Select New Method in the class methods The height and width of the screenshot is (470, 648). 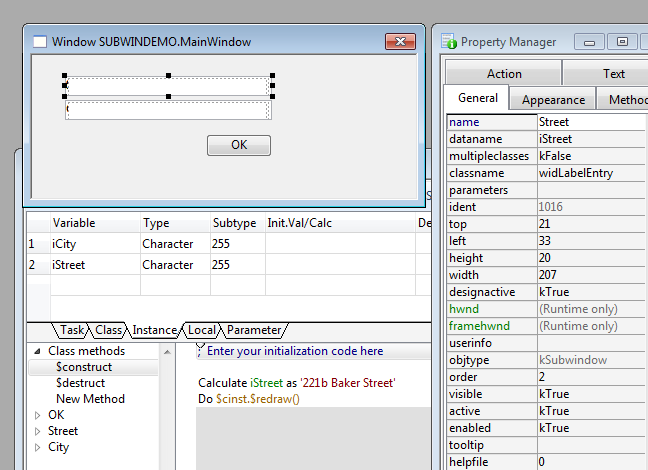click(90, 399)
